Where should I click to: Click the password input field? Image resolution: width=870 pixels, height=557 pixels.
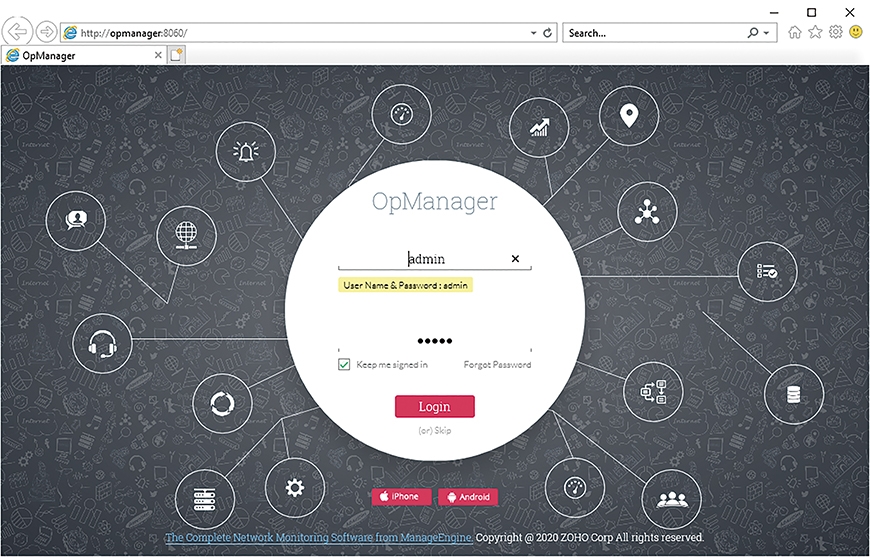coord(434,341)
